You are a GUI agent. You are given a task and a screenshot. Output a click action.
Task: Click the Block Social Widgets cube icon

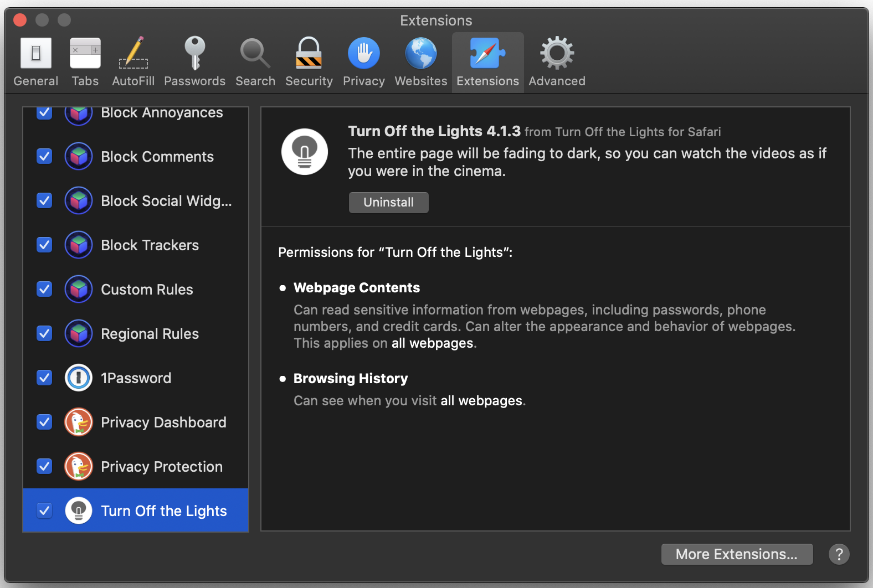[79, 200]
